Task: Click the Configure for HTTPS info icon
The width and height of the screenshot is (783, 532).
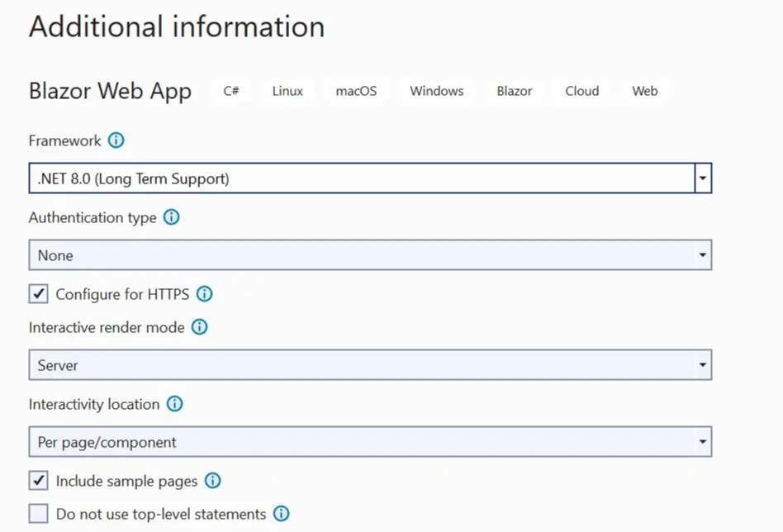Action: [204, 294]
